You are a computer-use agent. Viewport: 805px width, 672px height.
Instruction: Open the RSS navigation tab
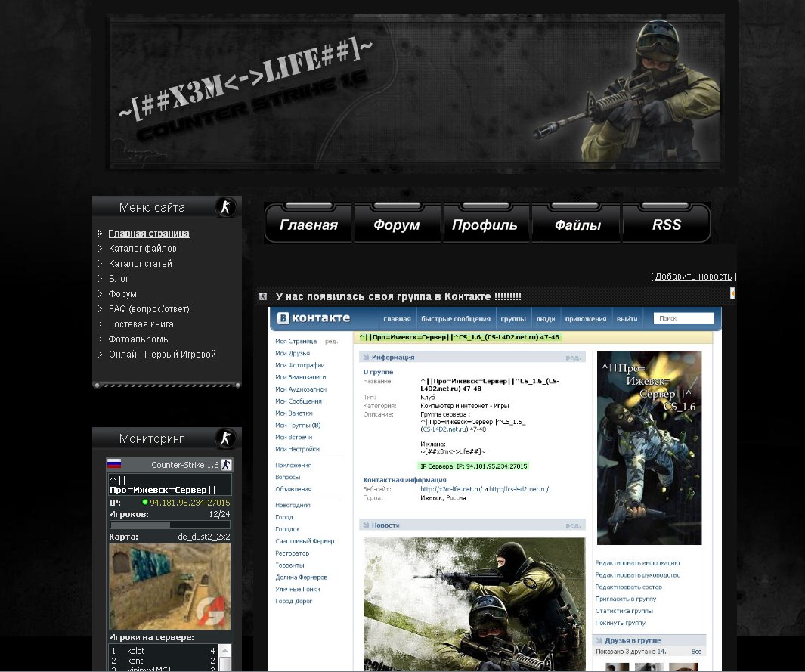pyautogui.click(x=667, y=225)
